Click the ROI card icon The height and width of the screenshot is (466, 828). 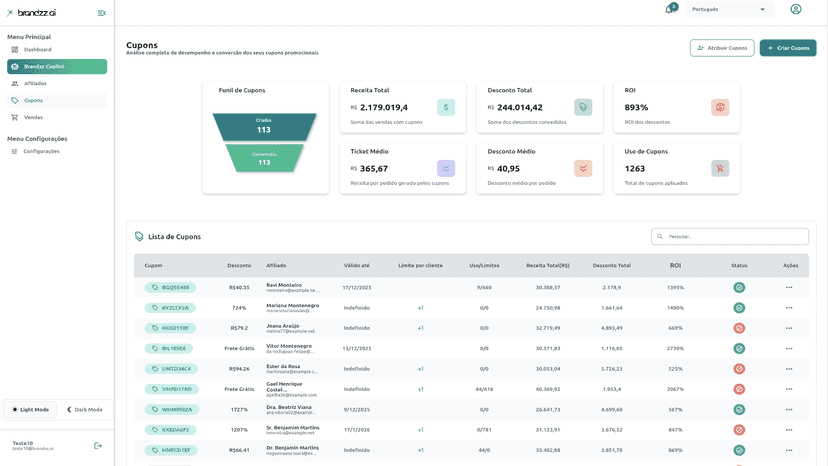pos(720,107)
